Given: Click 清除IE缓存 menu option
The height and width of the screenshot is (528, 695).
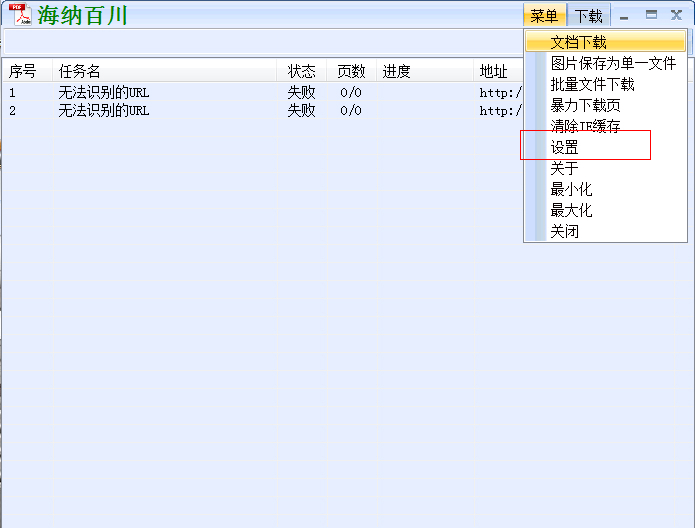Looking at the screenshot, I should (x=585, y=126).
